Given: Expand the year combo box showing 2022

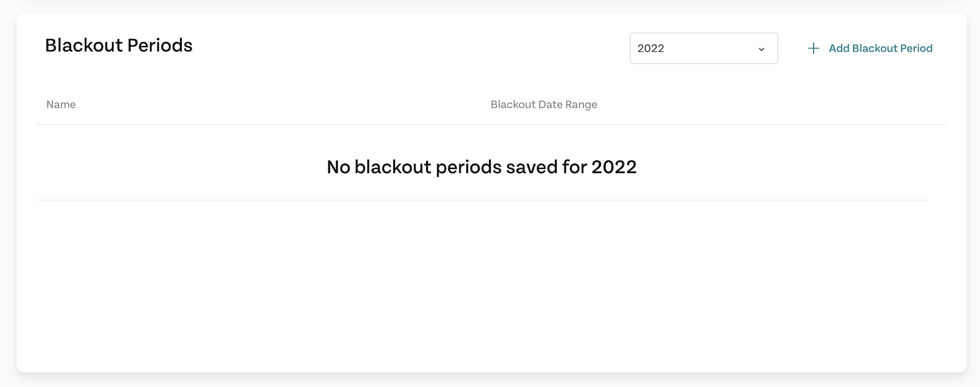Looking at the screenshot, I should (x=704, y=48).
